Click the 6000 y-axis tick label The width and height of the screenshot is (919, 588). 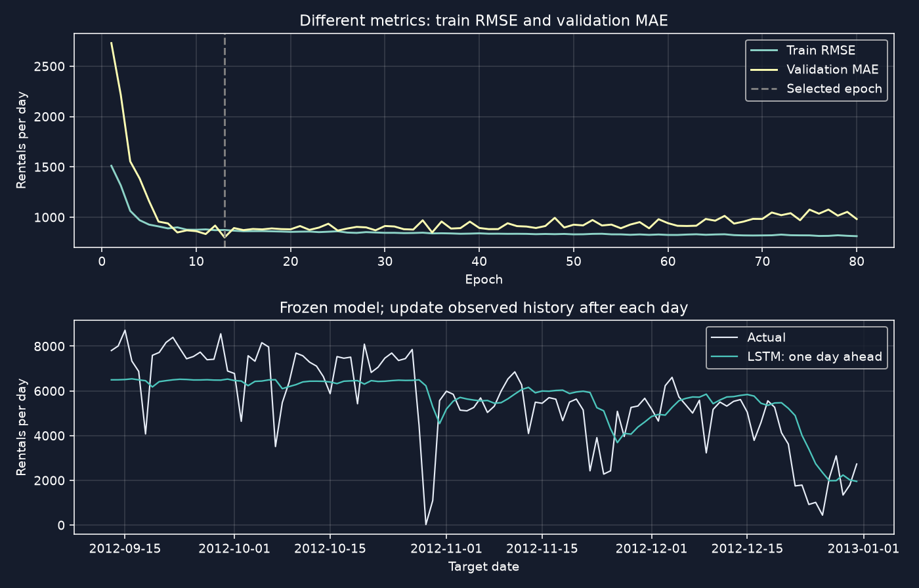(x=51, y=391)
